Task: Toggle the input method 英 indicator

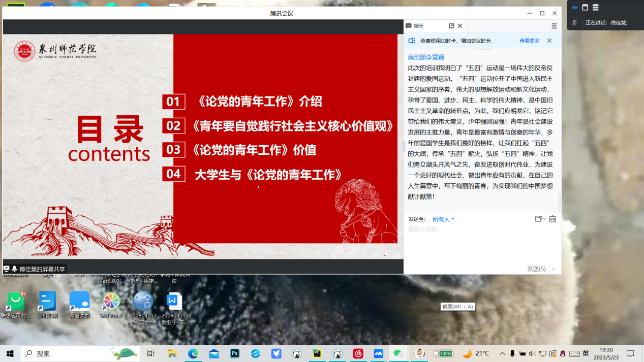Action: [586, 353]
